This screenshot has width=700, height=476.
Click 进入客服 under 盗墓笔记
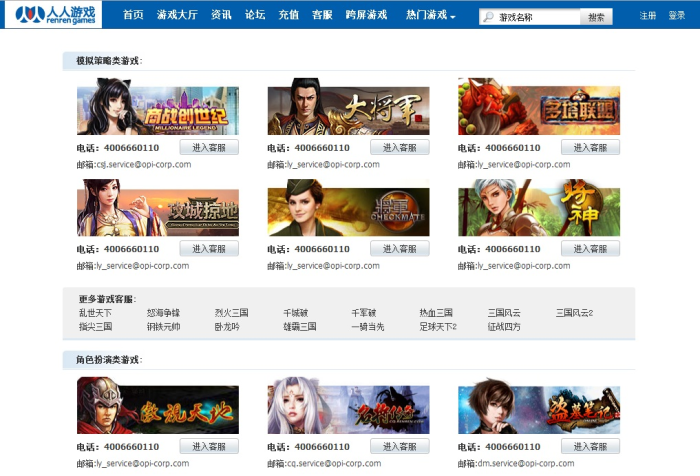[590, 447]
